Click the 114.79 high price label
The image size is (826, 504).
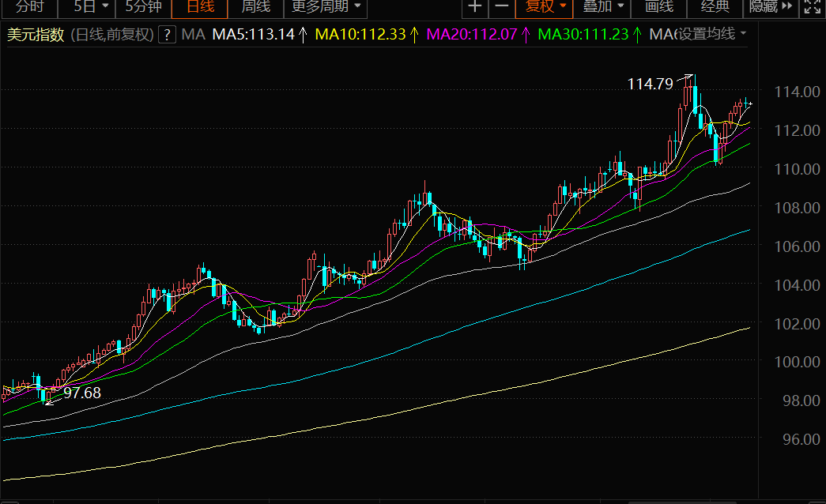[x=650, y=84]
